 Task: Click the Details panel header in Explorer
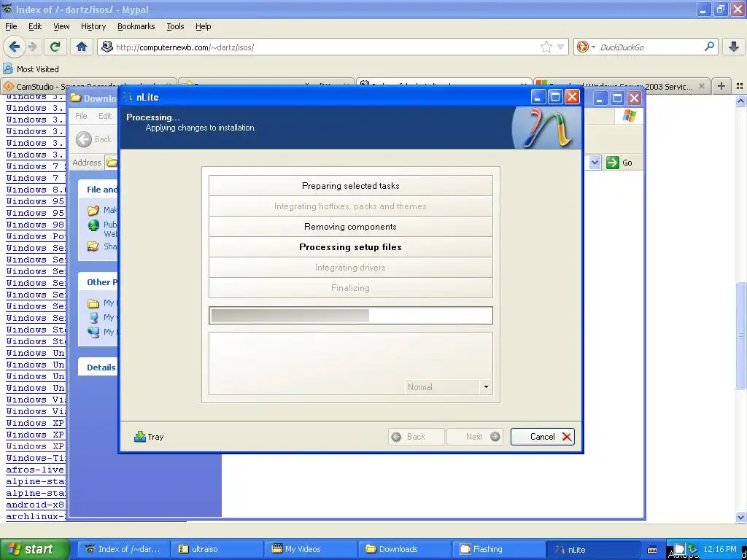[98, 367]
